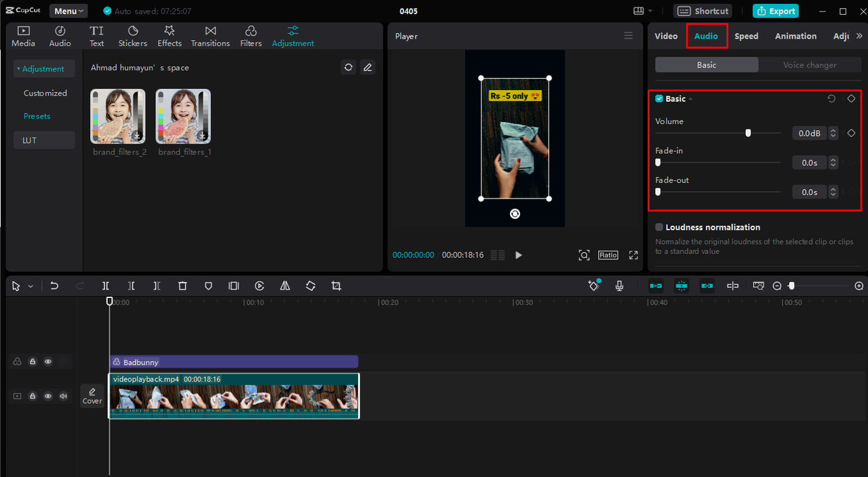Click the Player panel hamburger menu

pos(629,36)
